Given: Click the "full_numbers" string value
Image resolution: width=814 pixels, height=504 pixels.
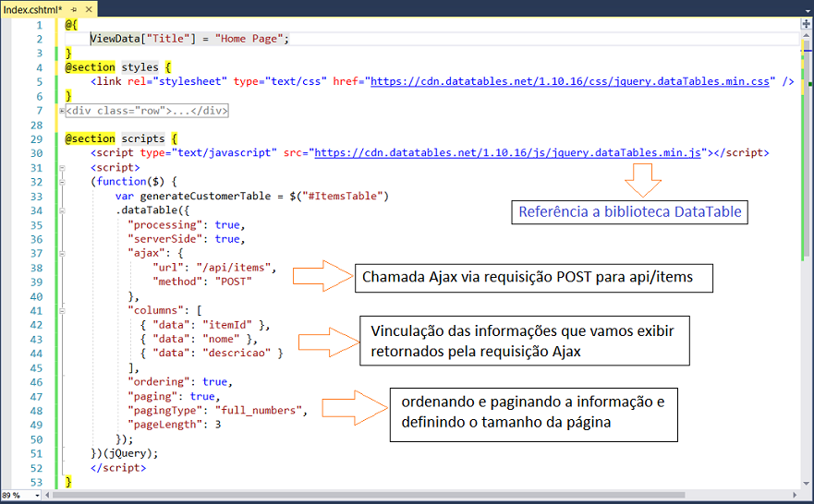Looking at the screenshot, I should pyautogui.click(x=259, y=411).
